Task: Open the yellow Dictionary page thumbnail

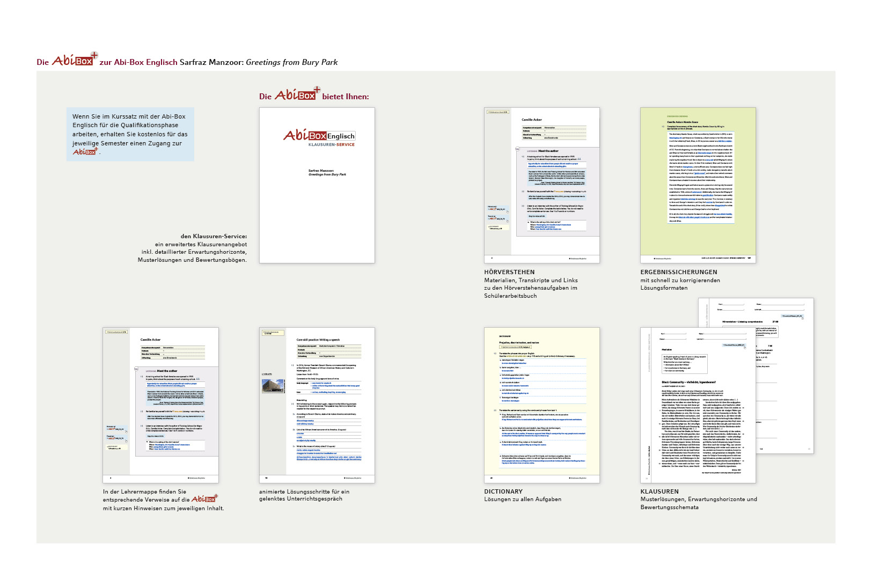Action: click(541, 405)
